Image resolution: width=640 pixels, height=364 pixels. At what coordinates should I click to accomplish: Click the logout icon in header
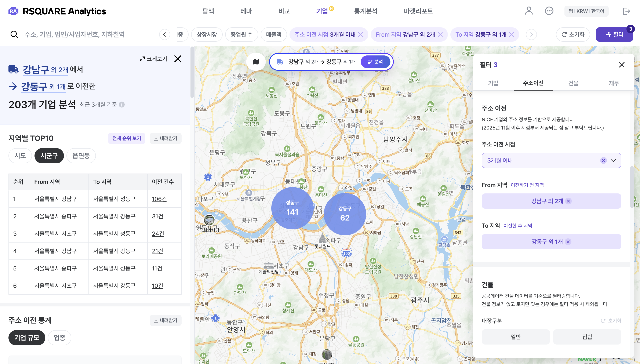click(626, 11)
